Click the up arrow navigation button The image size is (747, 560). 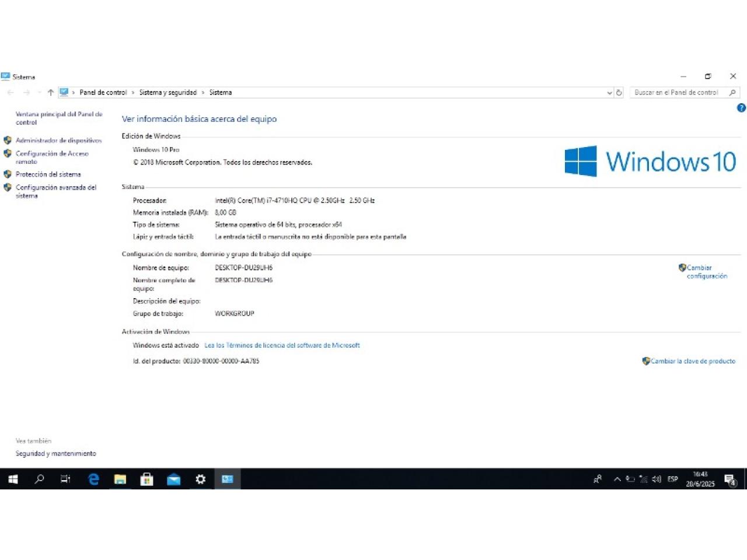(x=51, y=93)
